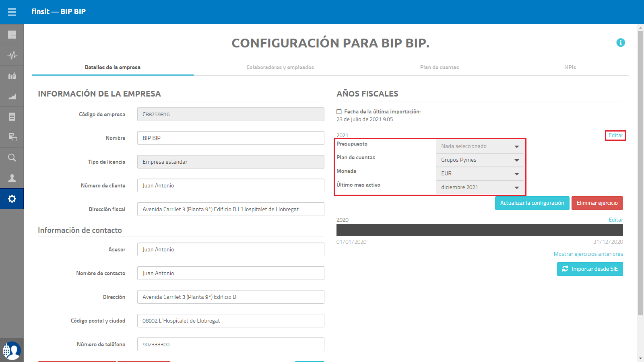Switch to the Detalles de la empresa tab
644x362 pixels.
coord(113,68)
